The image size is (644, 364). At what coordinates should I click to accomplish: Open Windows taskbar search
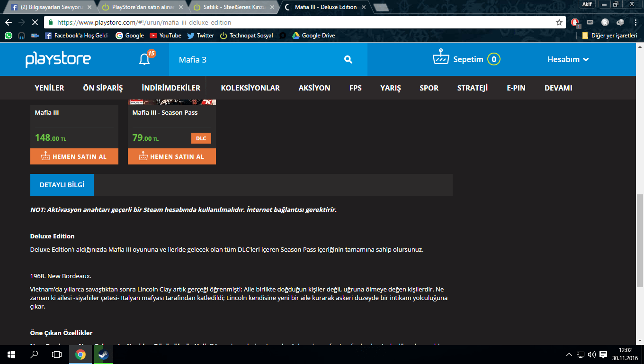point(34,354)
